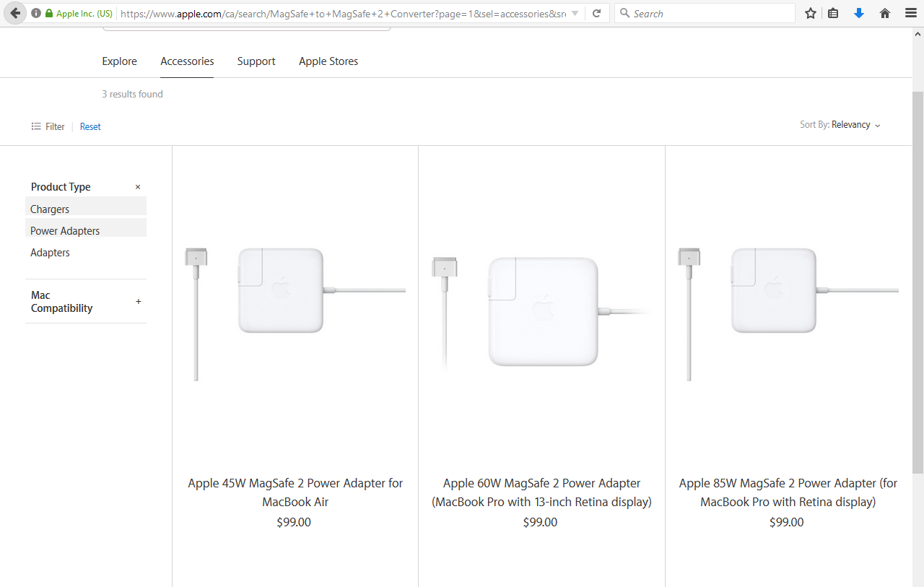Focus the browser Search input field
924x587 pixels.
705,14
